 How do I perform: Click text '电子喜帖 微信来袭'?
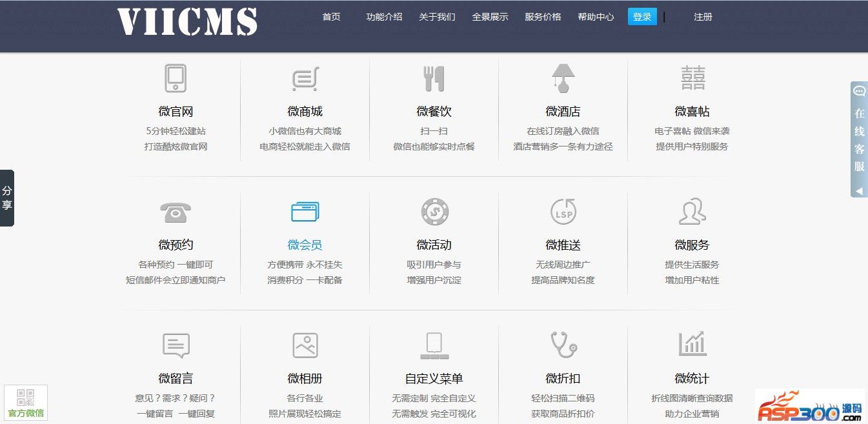pos(692,131)
